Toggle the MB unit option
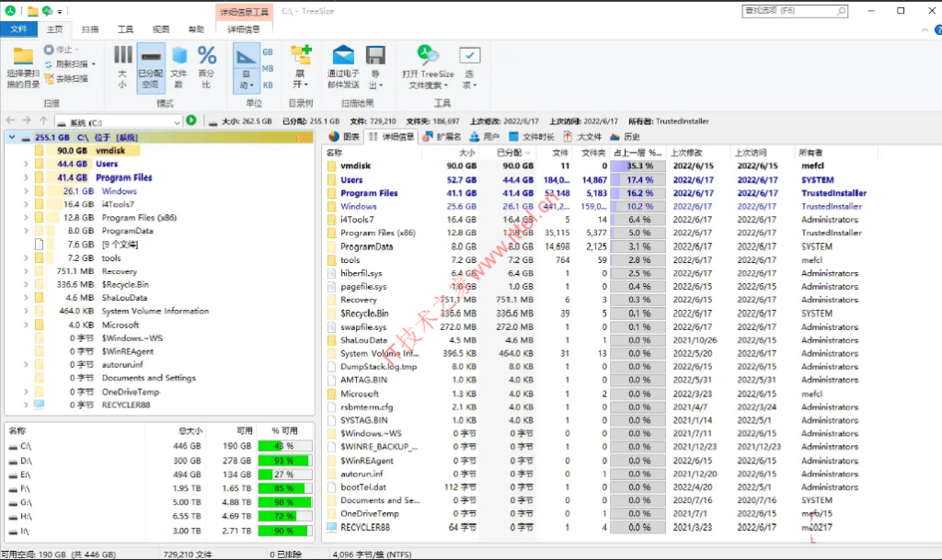 tap(269, 67)
